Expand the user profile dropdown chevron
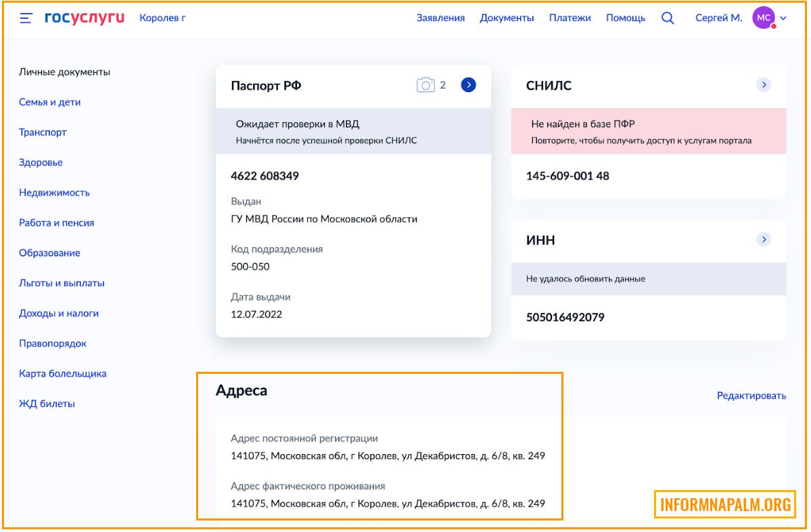811x532 pixels. pos(783,19)
